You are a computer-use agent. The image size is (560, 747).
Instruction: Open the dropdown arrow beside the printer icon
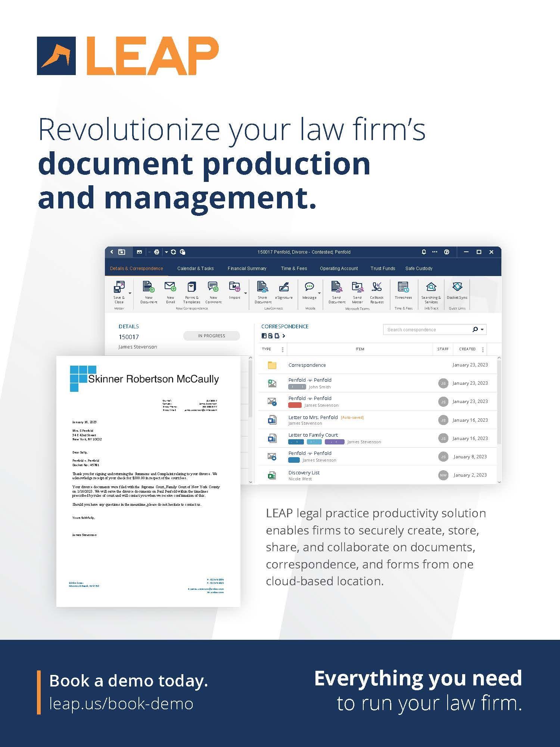[x=166, y=252]
